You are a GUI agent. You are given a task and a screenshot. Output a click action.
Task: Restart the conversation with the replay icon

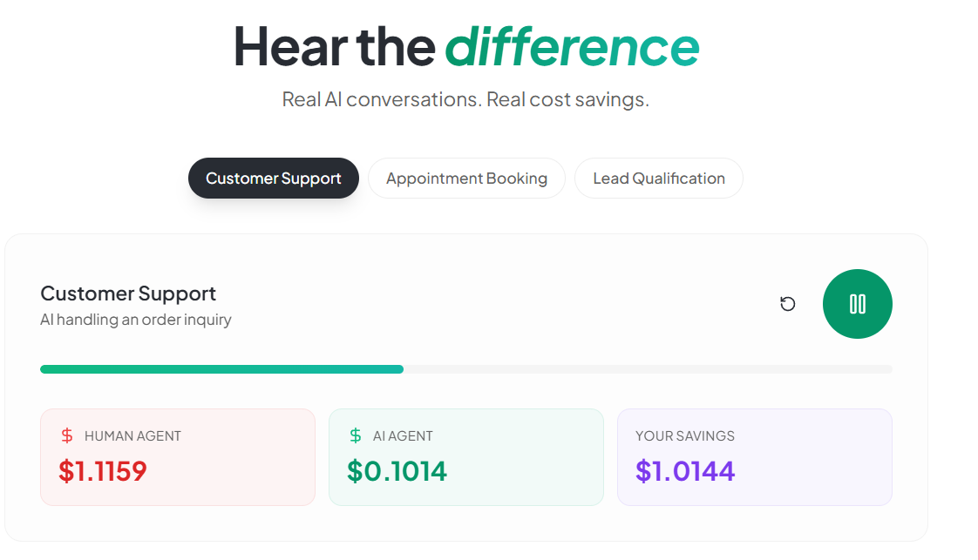tap(788, 304)
